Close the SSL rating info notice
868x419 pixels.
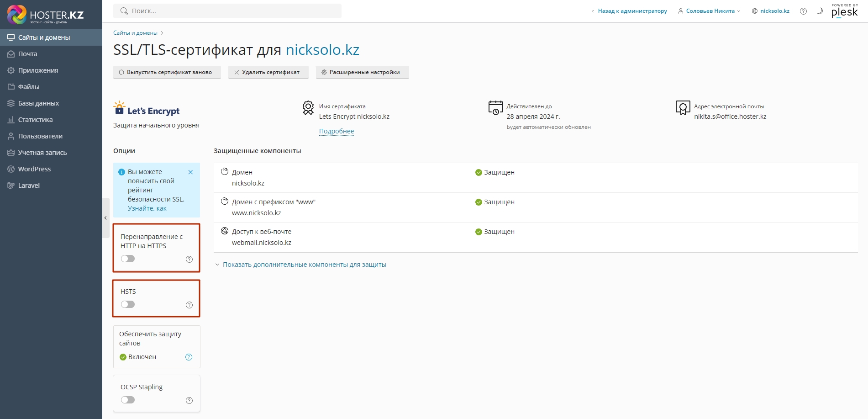(190, 172)
